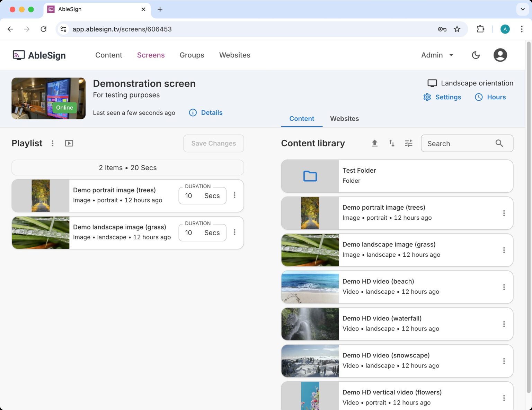Switch to the Websites tab below header
The height and width of the screenshot is (410, 532).
pos(344,119)
